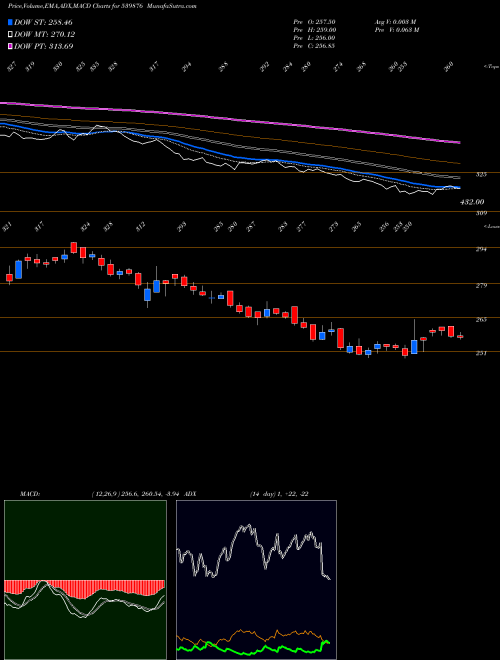This screenshot has width=500, height=660.
Task: Click the 294 axis level label
Action: click(x=481, y=249)
